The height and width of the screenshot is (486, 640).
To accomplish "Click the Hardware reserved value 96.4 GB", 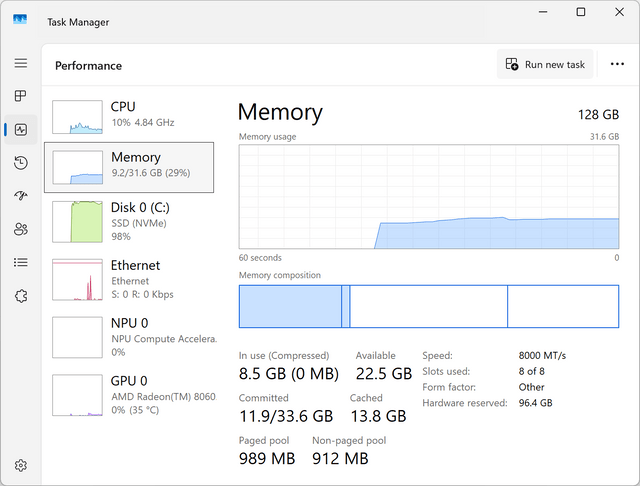I will [x=535, y=403].
